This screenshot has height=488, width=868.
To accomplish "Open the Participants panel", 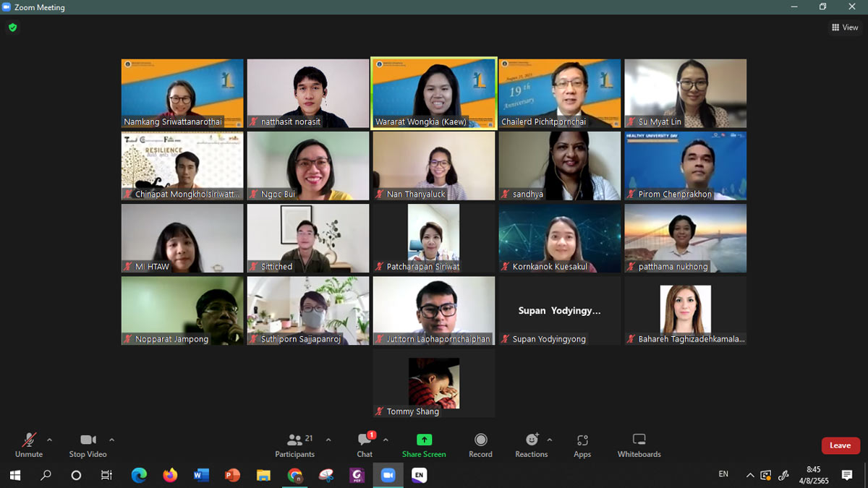I will coord(294,445).
